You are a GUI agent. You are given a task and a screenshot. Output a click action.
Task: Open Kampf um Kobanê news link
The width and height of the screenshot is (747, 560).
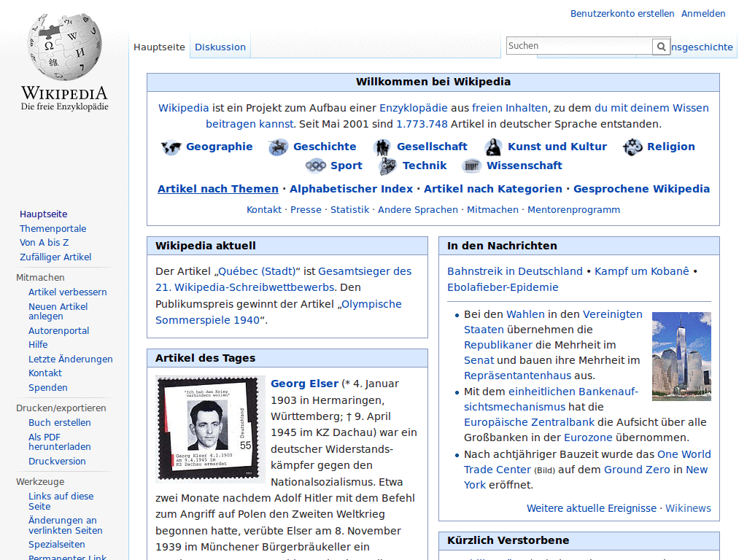pos(642,271)
